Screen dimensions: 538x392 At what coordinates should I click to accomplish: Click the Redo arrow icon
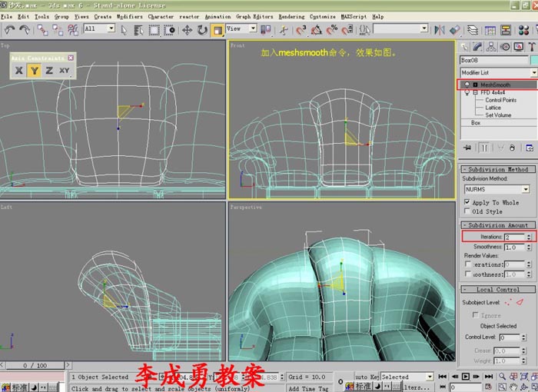pos(25,30)
